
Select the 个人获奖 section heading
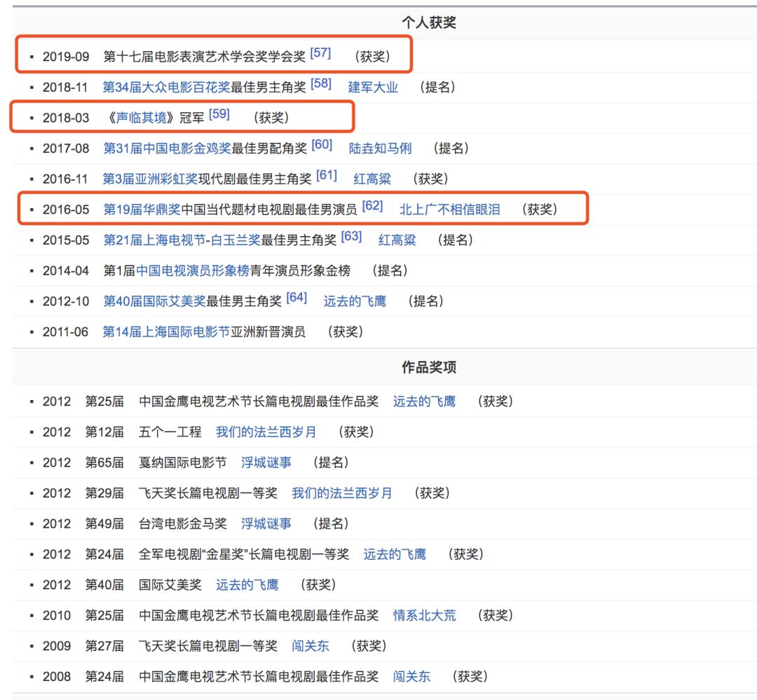point(429,22)
